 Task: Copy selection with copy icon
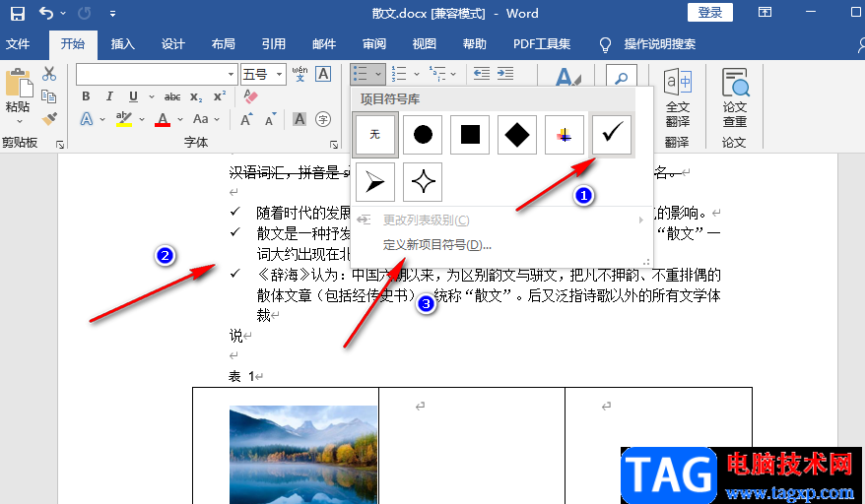tap(49, 97)
